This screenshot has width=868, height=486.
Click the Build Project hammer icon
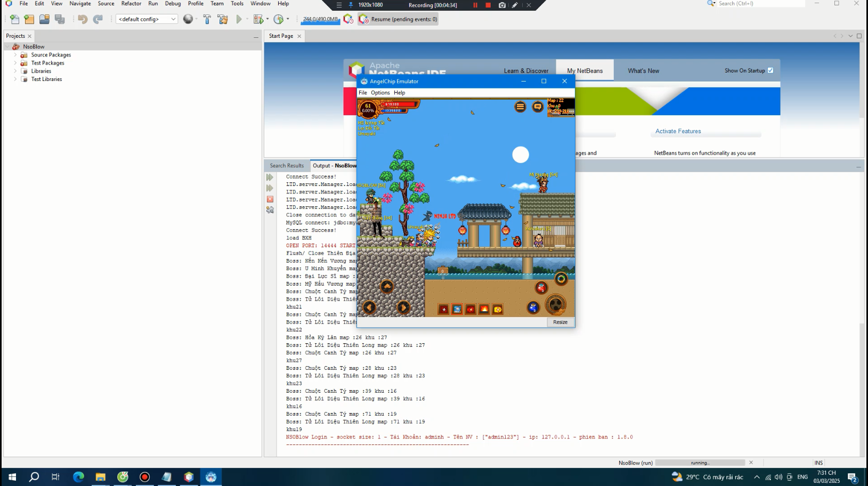(207, 19)
